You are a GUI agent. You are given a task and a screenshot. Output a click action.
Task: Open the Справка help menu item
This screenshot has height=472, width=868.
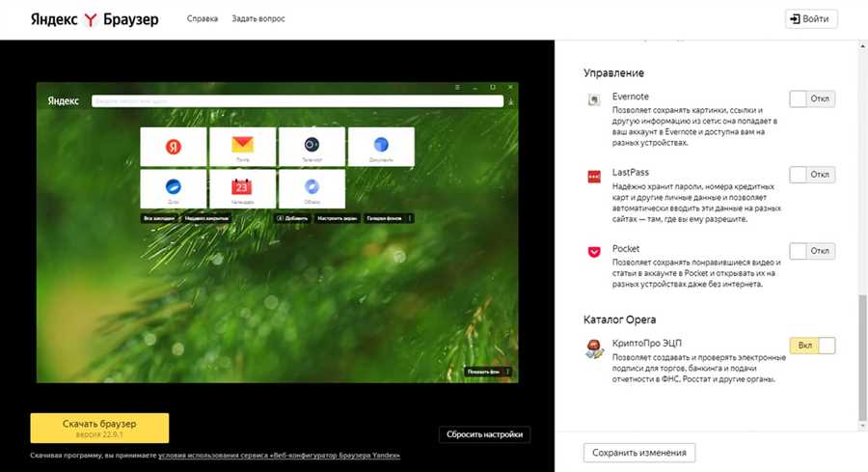203,19
